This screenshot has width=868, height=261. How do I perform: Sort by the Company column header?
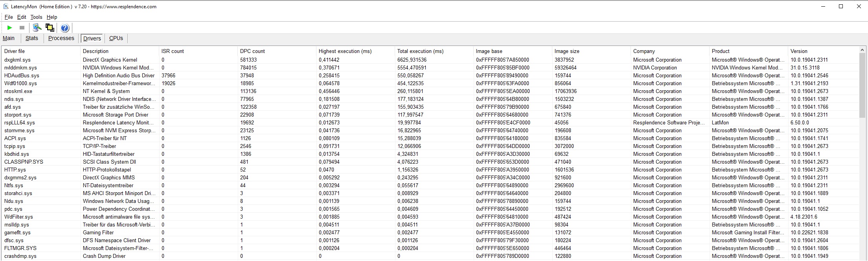pos(670,51)
